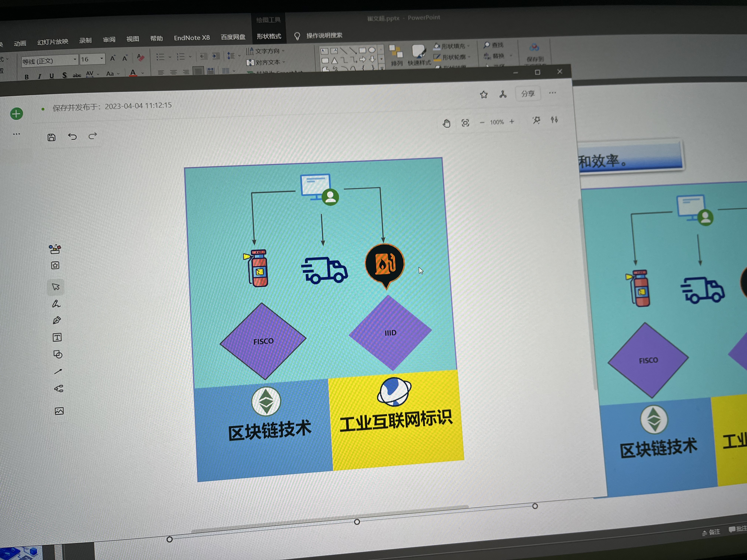Click the font color swatch
747x560 pixels.
click(133, 73)
